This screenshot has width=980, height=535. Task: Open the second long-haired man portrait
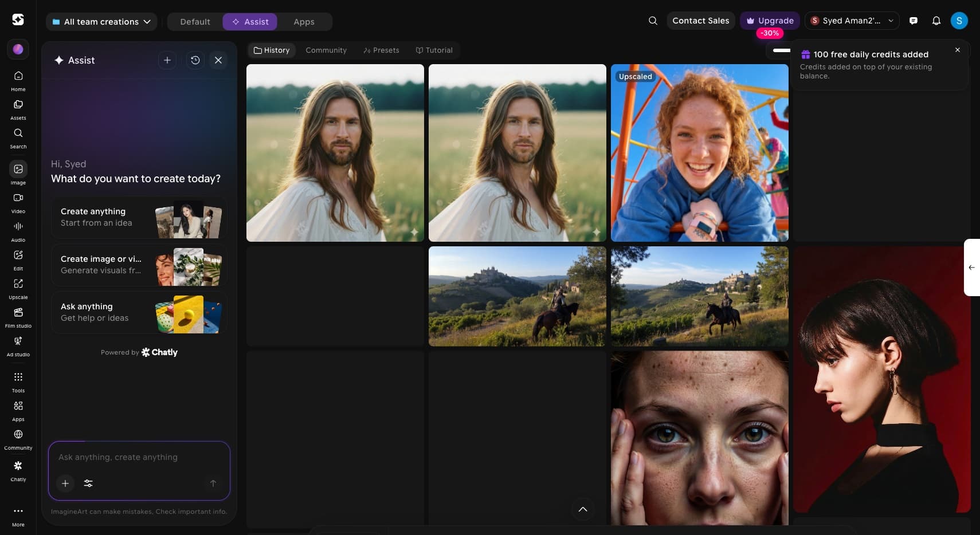[x=518, y=153]
